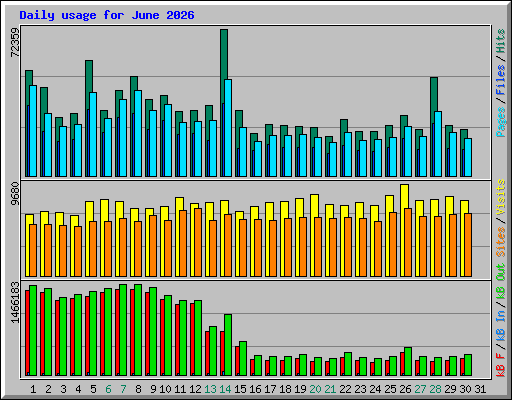
Task: Click the day 2 axis label
Action: [48, 389]
